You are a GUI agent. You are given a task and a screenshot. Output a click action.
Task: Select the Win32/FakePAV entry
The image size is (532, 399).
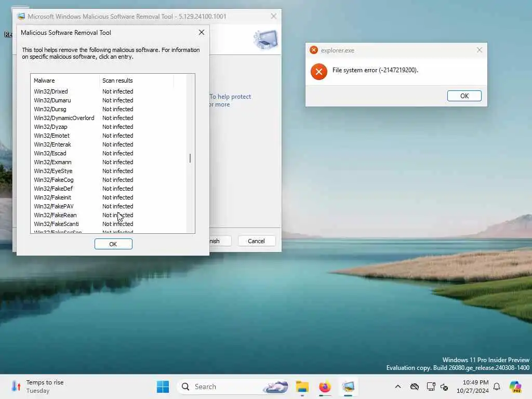(54, 206)
